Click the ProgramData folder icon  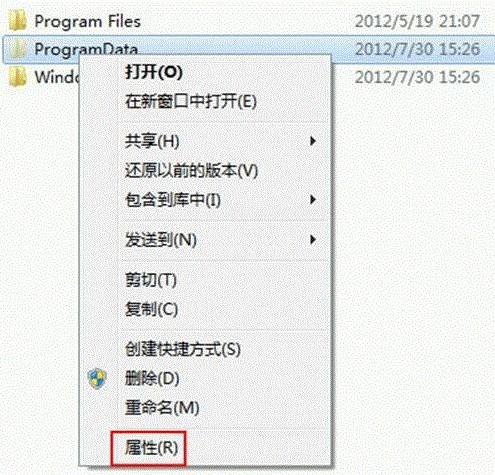point(17,49)
